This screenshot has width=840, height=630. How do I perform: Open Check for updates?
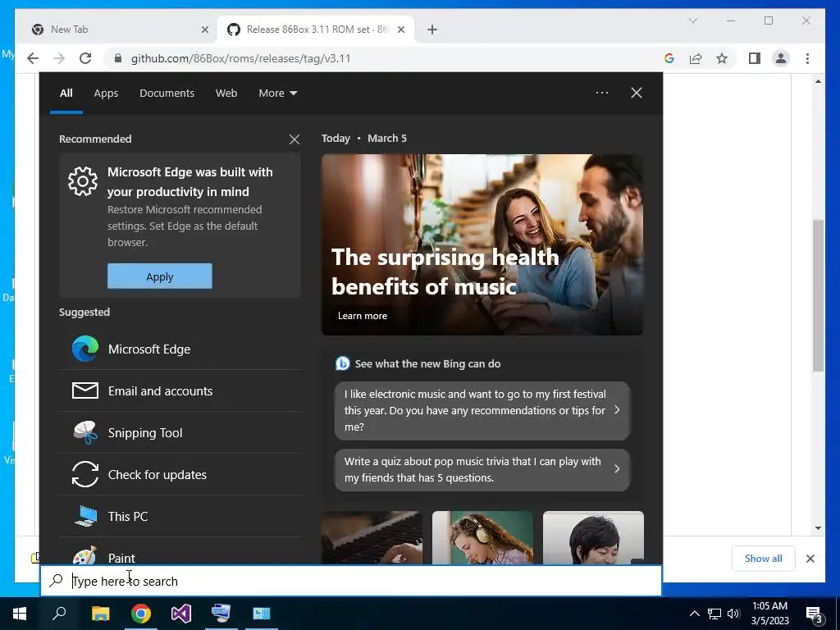(x=180, y=475)
